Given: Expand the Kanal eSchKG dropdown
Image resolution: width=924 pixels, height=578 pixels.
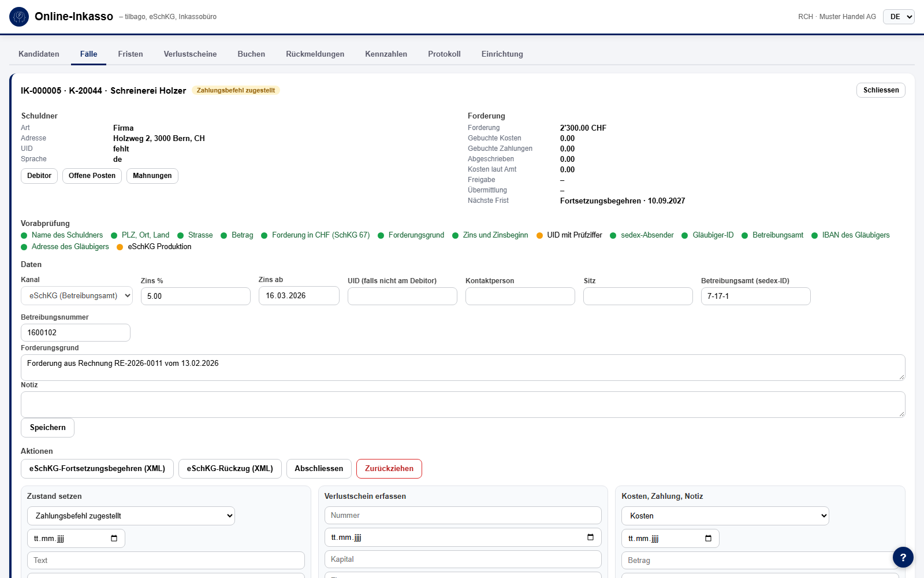Looking at the screenshot, I should pos(77,296).
